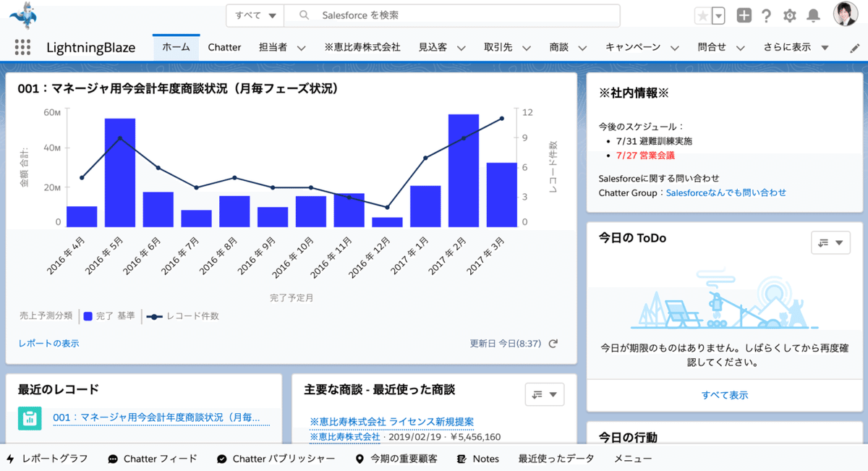The image size is (868, 471).
Task: Click すべて表示 in today's ToDo
Action: 725,395
